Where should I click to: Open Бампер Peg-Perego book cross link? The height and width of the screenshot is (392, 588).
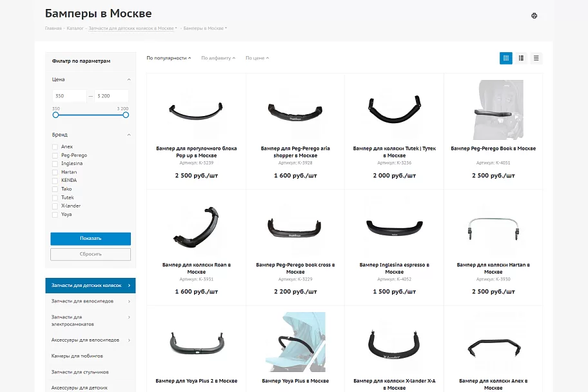coord(295,268)
